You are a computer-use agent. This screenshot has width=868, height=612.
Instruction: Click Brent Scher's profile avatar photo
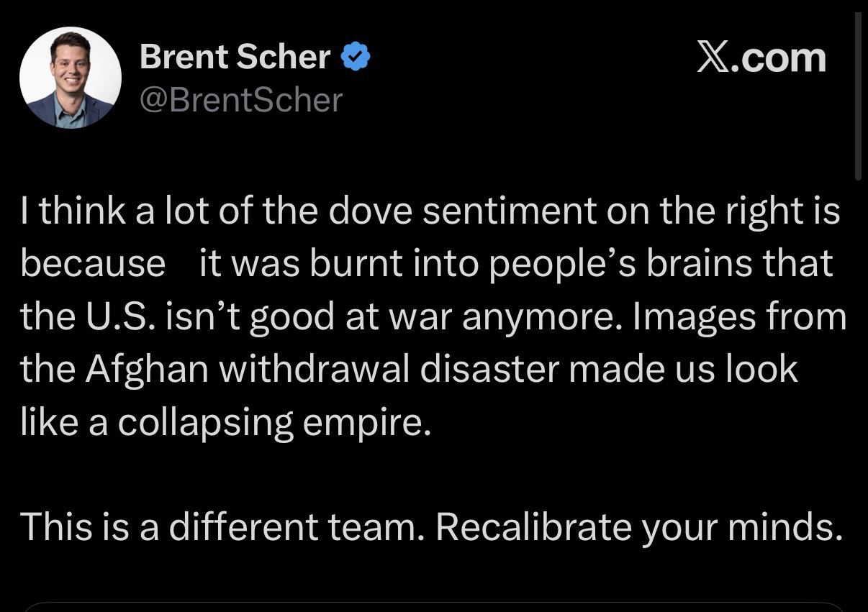[70, 78]
